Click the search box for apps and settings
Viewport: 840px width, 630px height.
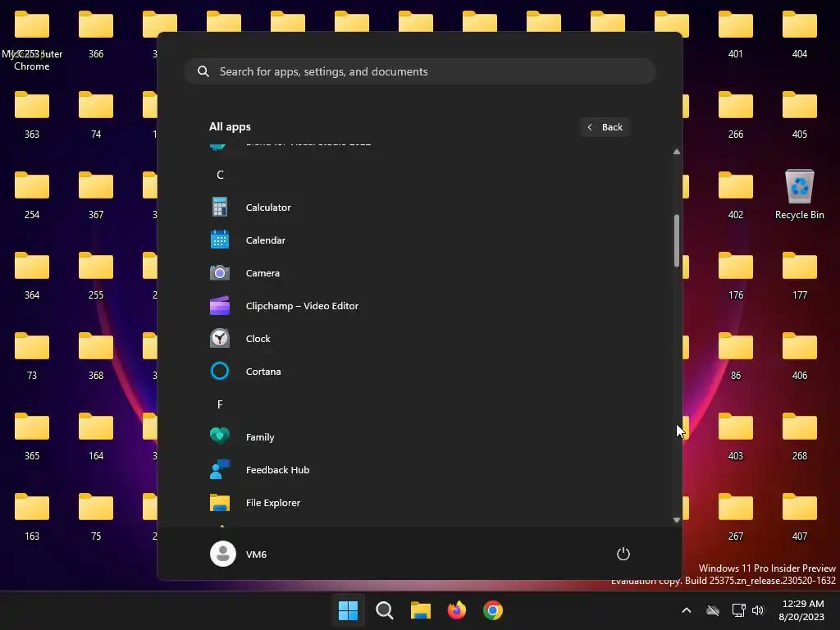click(420, 71)
